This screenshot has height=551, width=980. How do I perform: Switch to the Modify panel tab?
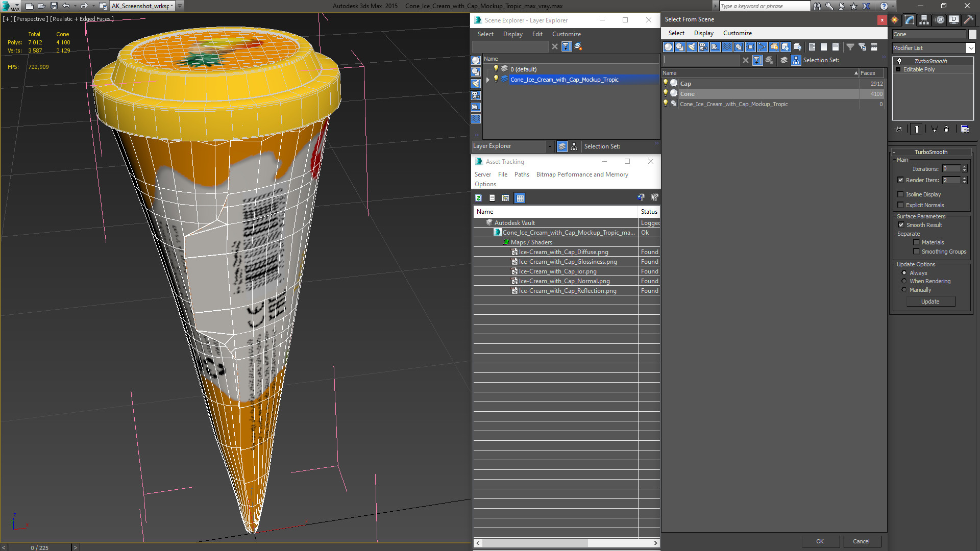pyautogui.click(x=910, y=20)
